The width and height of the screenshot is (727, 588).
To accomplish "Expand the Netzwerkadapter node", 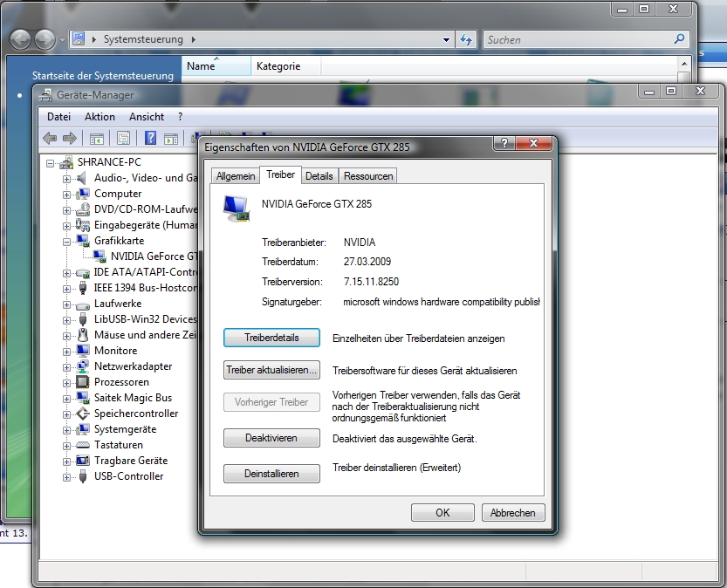I will point(66,367).
